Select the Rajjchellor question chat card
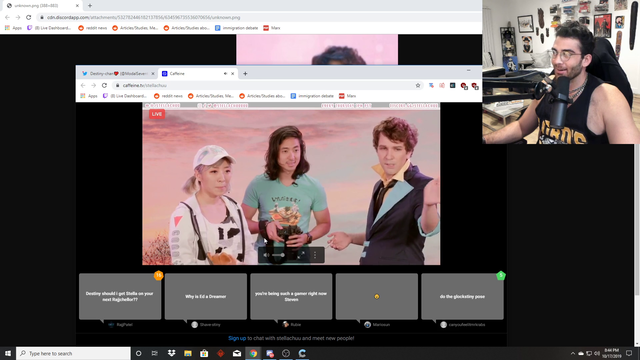Viewport: 640px width, 360px height. [120, 296]
